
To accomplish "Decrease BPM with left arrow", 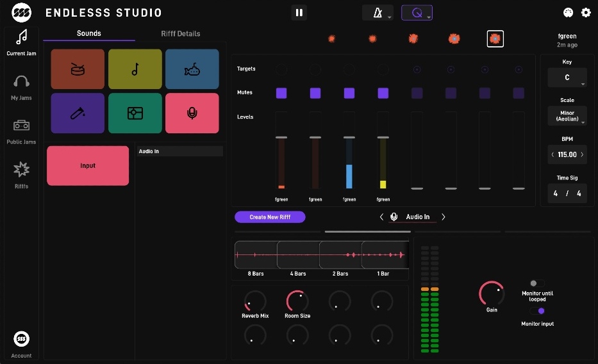I will pos(552,154).
